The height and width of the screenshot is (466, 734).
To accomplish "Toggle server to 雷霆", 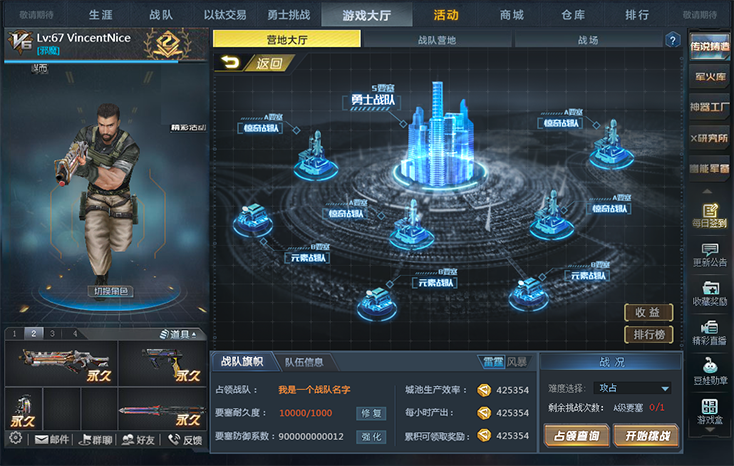I will [x=492, y=362].
